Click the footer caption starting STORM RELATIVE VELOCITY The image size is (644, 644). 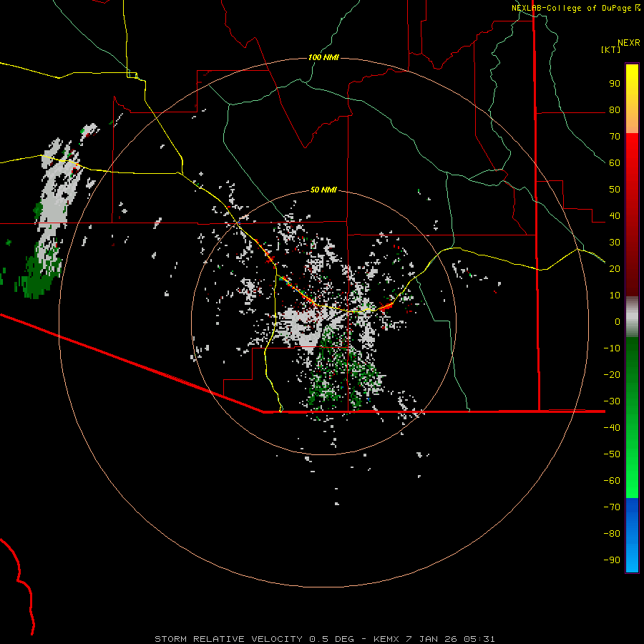[x=324, y=639]
